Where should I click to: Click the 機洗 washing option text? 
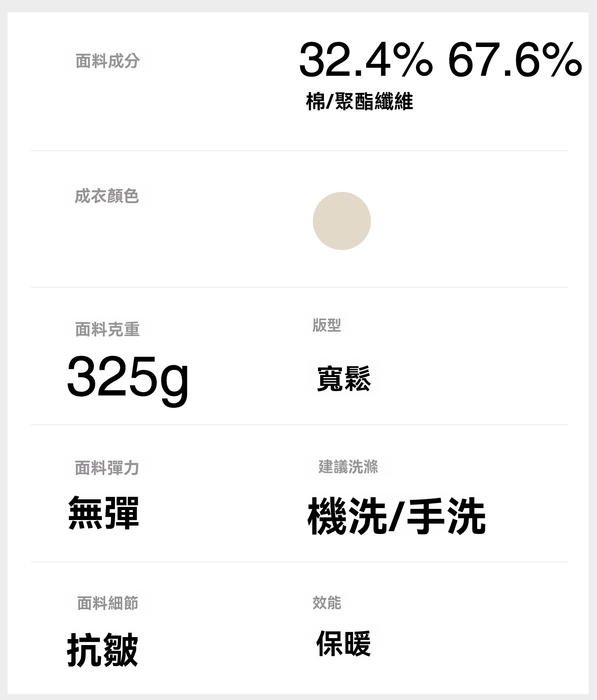[347, 516]
